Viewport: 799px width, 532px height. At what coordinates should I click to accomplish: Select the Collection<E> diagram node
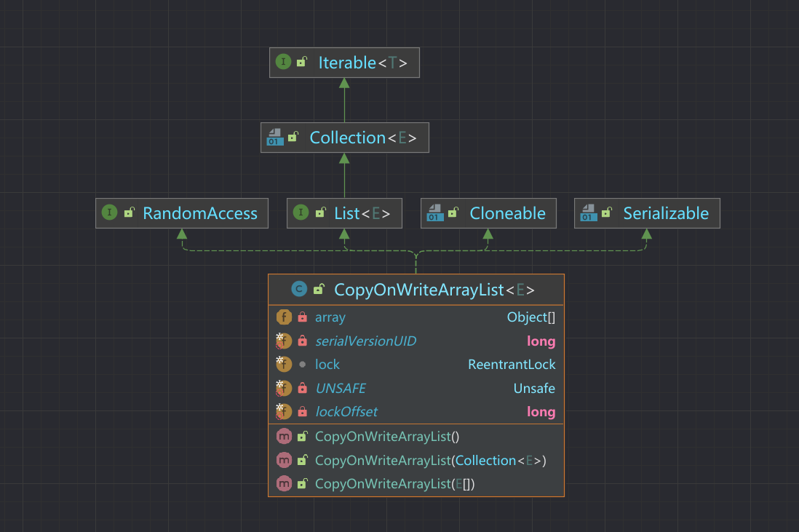click(x=344, y=138)
